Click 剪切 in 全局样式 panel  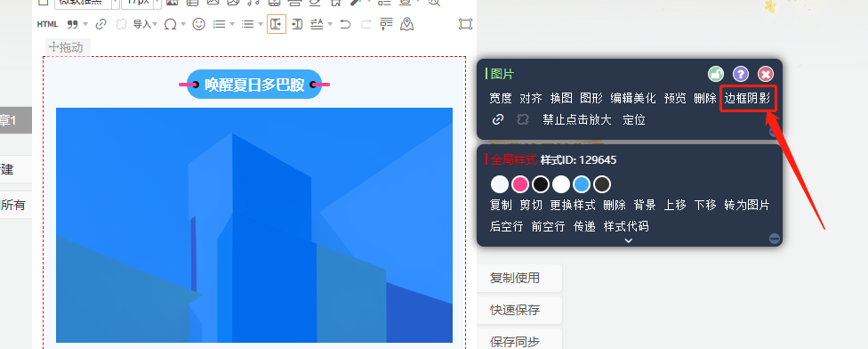[x=531, y=205]
